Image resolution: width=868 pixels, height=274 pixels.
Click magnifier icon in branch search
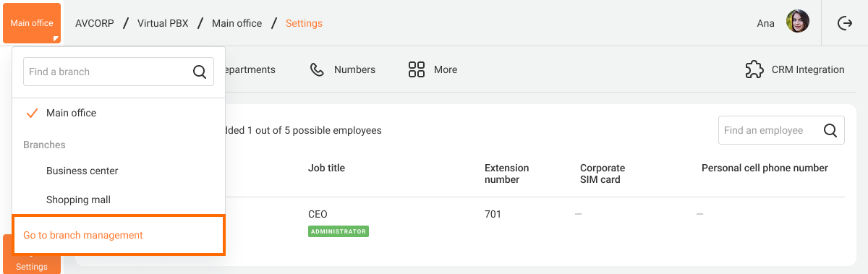click(200, 72)
